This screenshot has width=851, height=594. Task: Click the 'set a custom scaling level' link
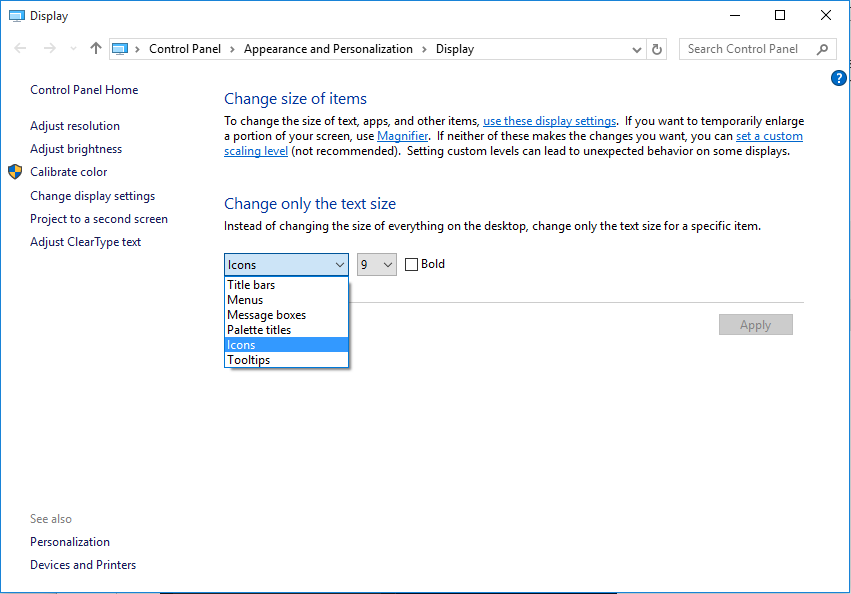[x=769, y=136]
